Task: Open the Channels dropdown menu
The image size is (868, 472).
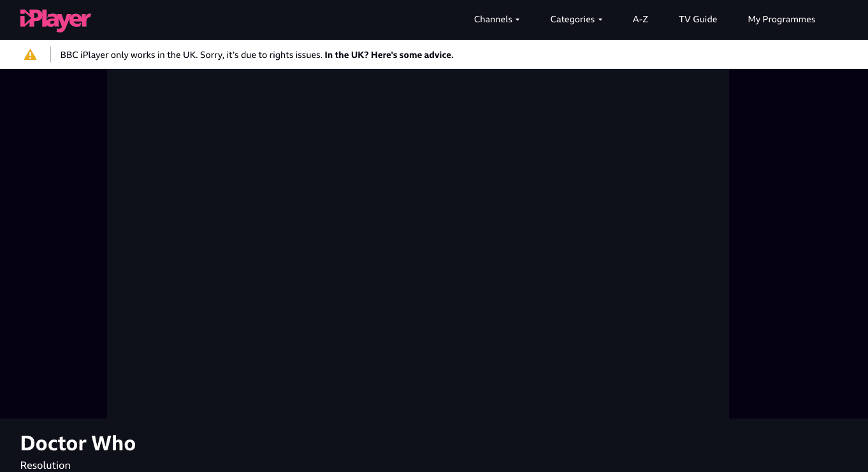Action: pos(496,20)
